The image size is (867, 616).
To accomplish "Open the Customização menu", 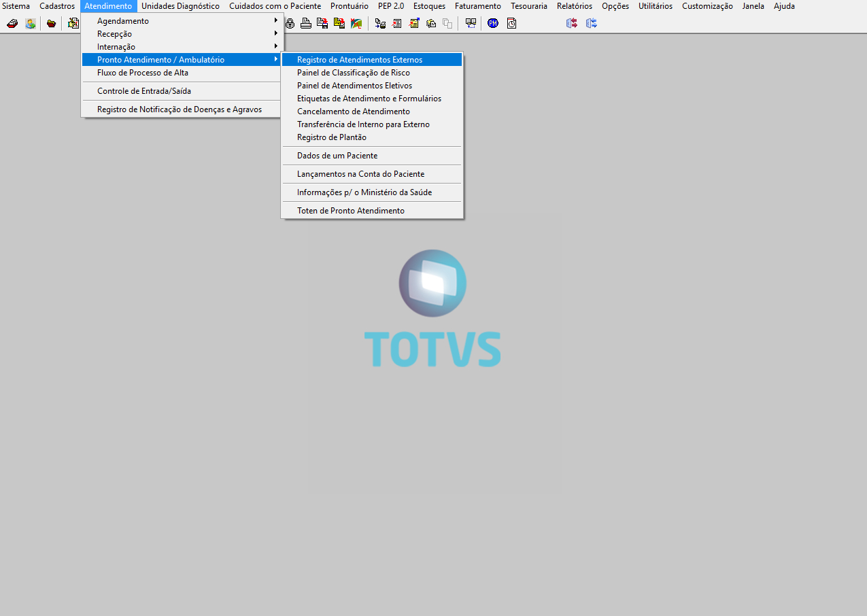I will 707,6.
